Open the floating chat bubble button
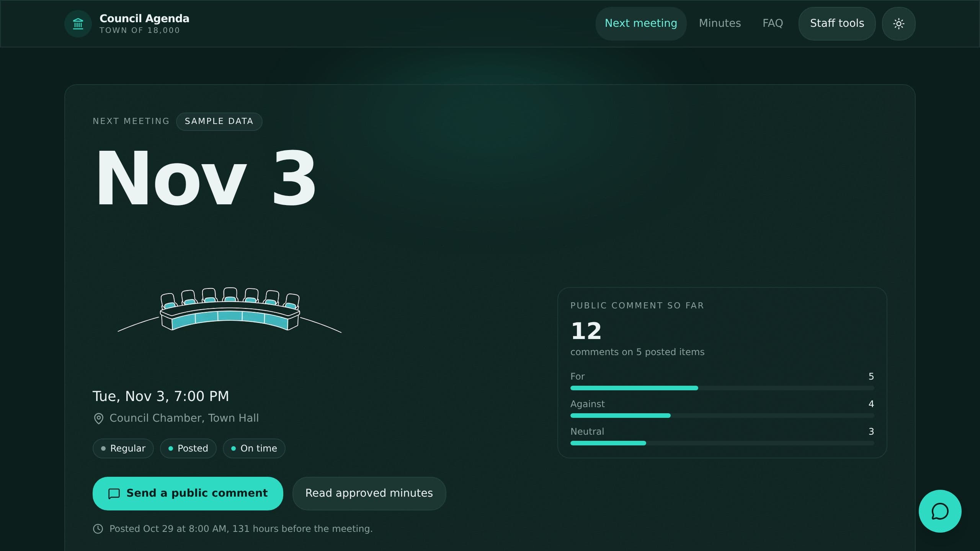980x551 pixels. (x=940, y=511)
